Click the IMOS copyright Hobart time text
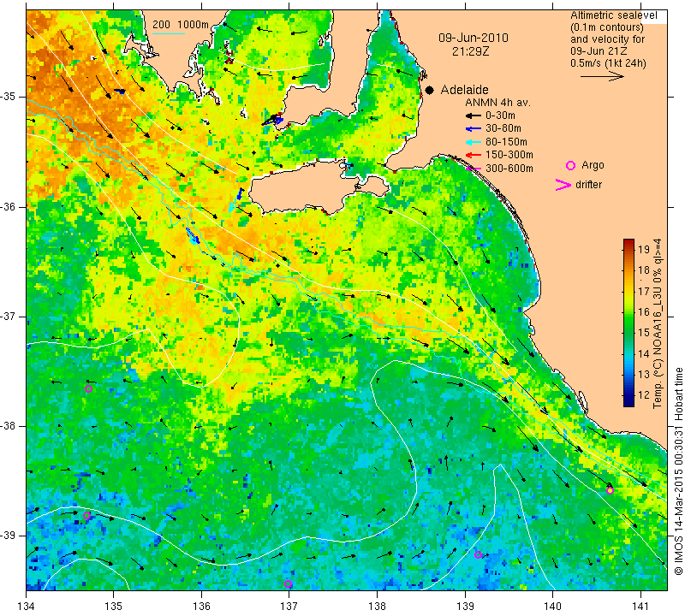The height and width of the screenshot is (616, 685). (x=678, y=471)
